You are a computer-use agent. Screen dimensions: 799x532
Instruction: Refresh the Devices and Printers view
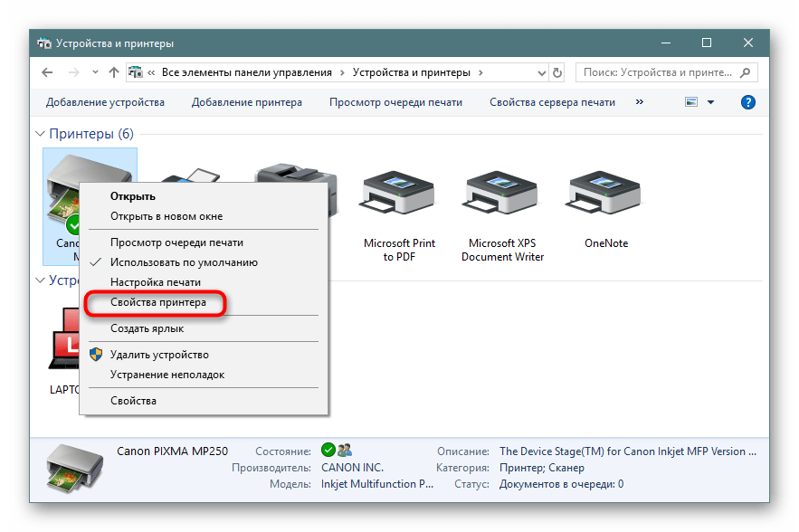click(557, 73)
